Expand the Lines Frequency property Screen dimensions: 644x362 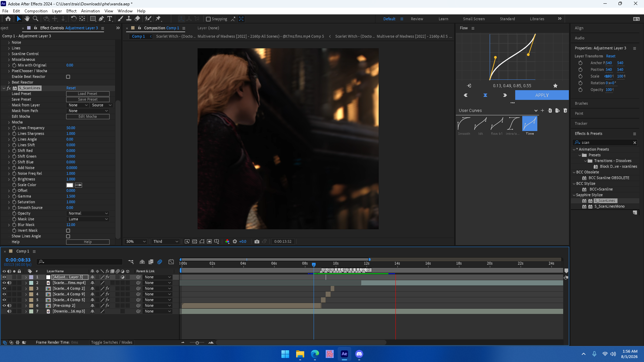(x=9, y=128)
